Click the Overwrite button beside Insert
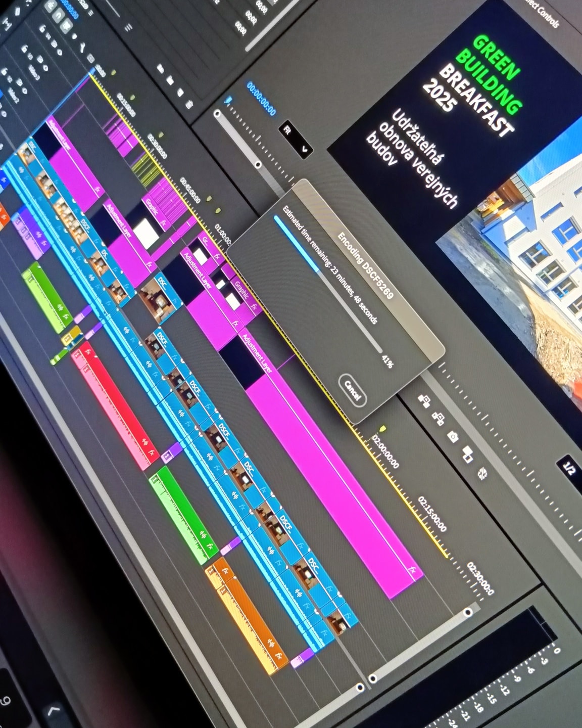Screen dimensions: 582x728 coord(438,418)
